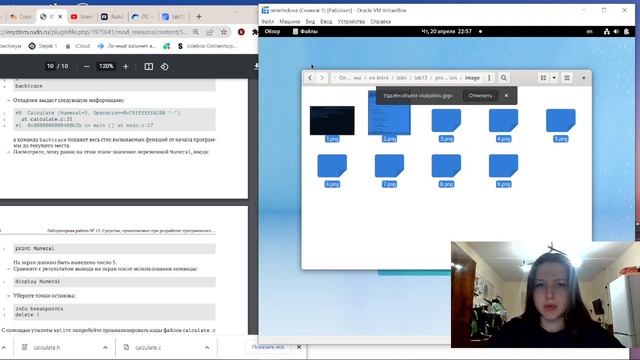This screenshot has height=360, width=640.
Task: Open VirtualBox Устройства menu
Action: 351,22
